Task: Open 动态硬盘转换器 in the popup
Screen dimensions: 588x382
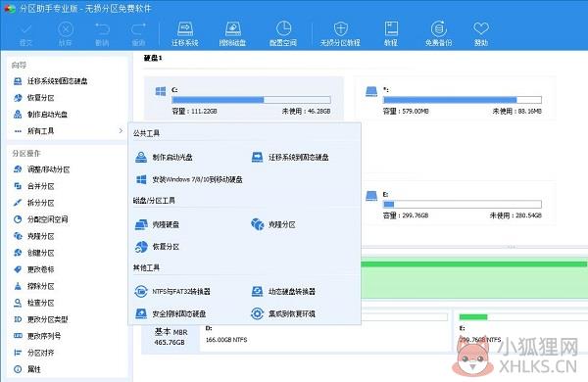Action: 283,291
